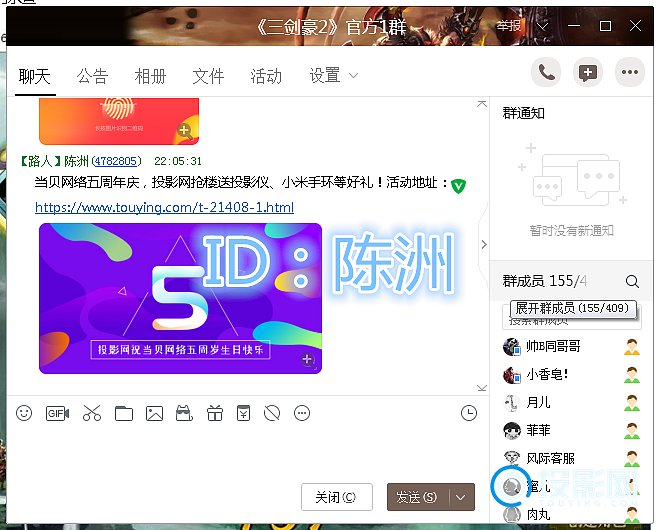Collapse the right side panel arrow

pyautogui.click(x=484, y=245)
